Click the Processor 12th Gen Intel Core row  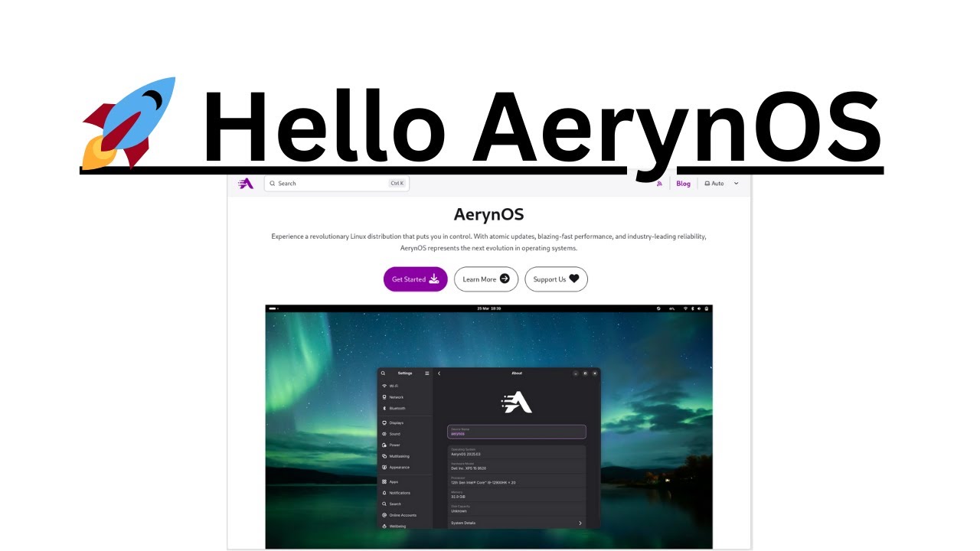pos(517,481)
